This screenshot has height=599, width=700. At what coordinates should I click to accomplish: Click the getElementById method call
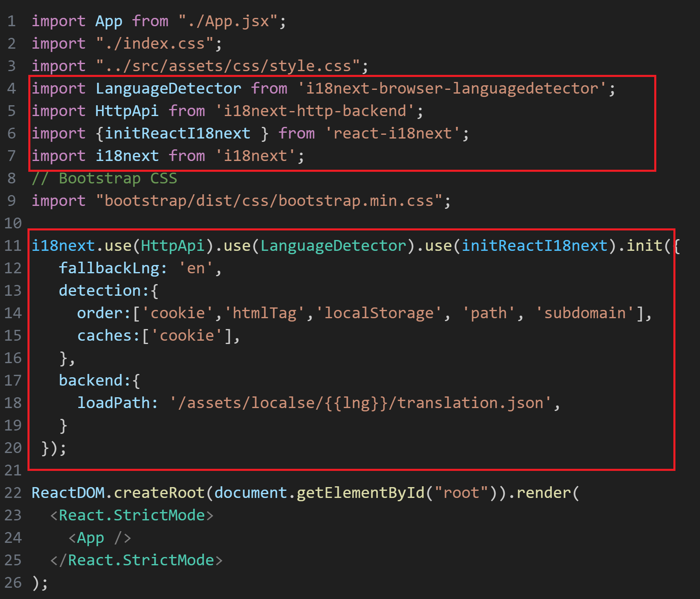click(x=360, y=493)
